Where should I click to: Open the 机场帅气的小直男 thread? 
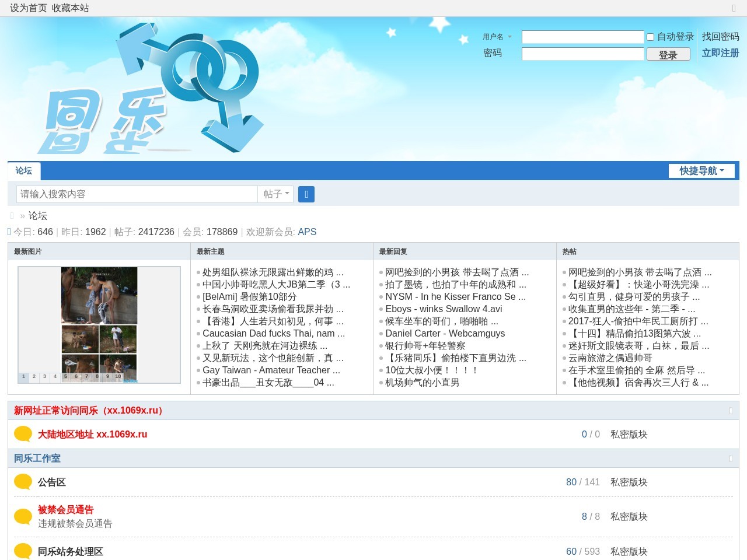pyautogui.click(x=423, y=383)
